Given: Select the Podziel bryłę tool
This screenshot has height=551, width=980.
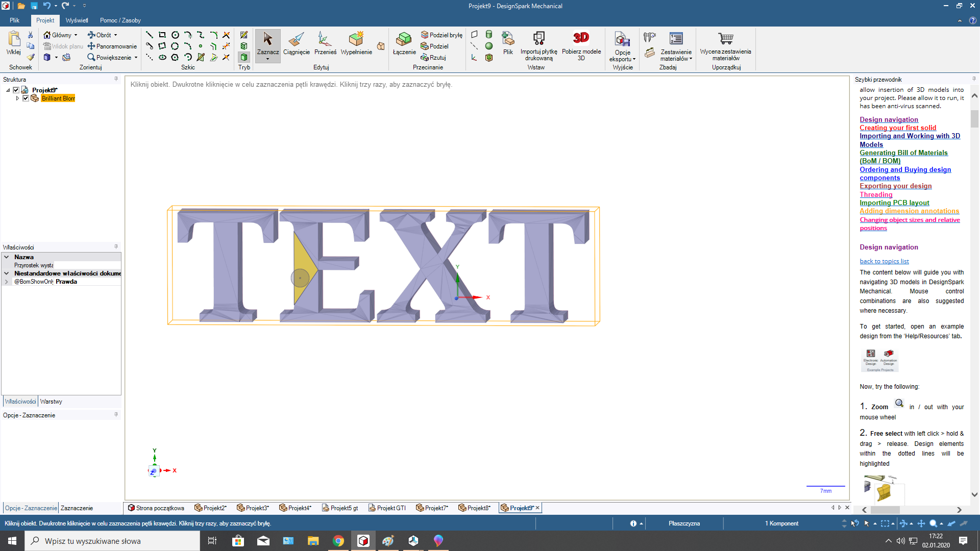Looking at the screenshot, I should click(x=442, y=35).
